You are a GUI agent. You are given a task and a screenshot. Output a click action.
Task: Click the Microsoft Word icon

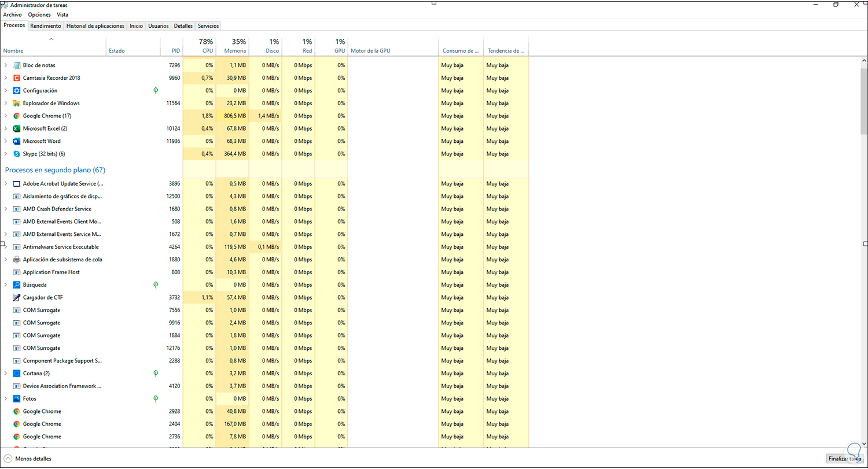pos(16,141)
